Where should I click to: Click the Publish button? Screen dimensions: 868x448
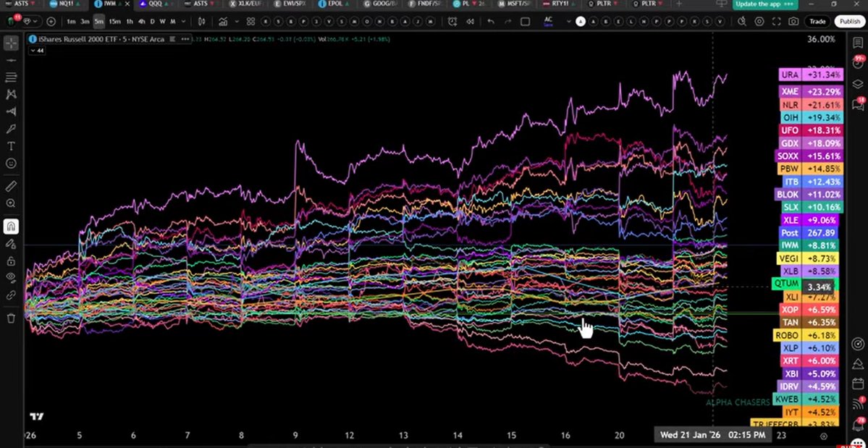[x=849, y=22]
